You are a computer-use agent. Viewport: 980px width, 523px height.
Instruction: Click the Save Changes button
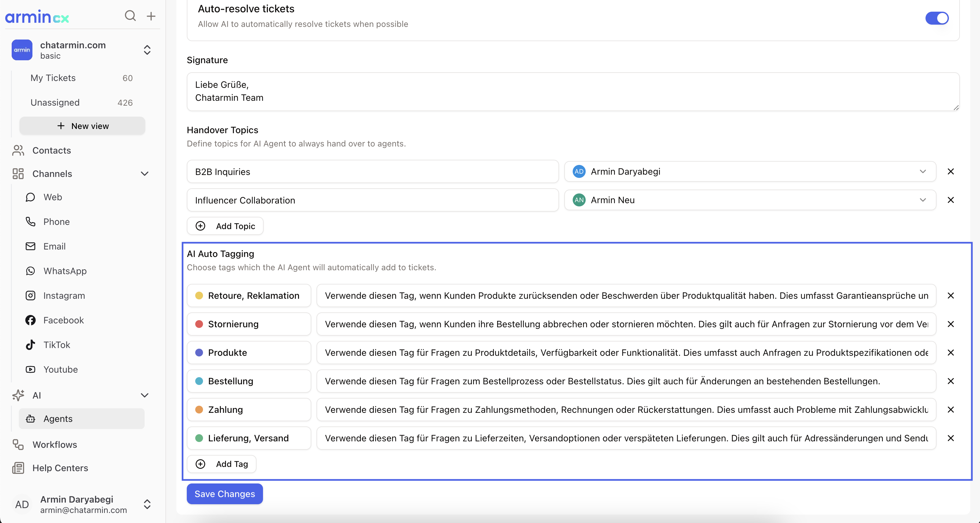point(224,494)
